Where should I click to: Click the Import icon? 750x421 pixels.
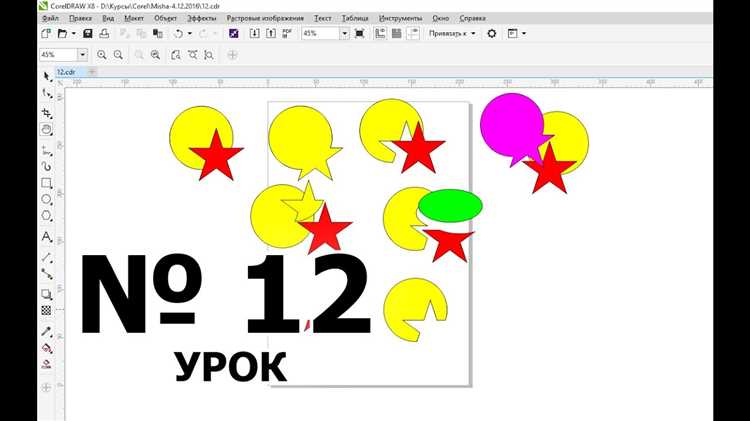coord(254,33)
